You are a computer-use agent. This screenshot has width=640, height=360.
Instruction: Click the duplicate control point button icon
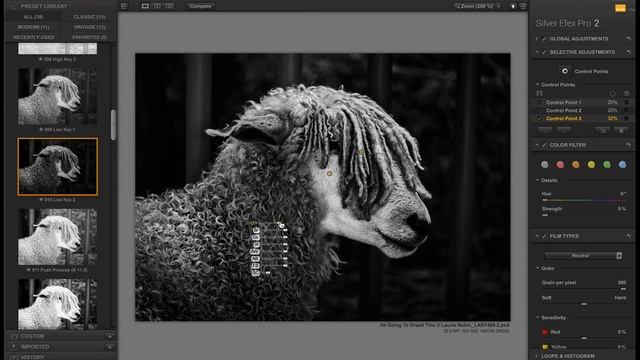pyautogui.click(x=603, y=130)
